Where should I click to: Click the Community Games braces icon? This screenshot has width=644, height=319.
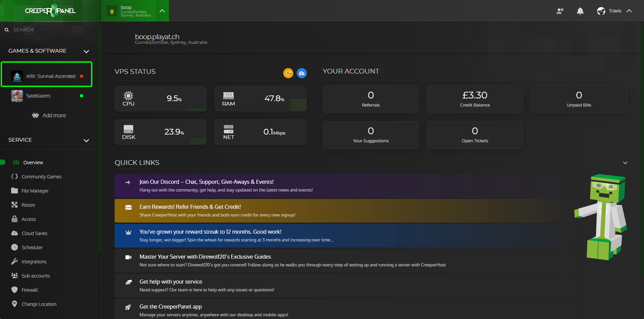14,176
